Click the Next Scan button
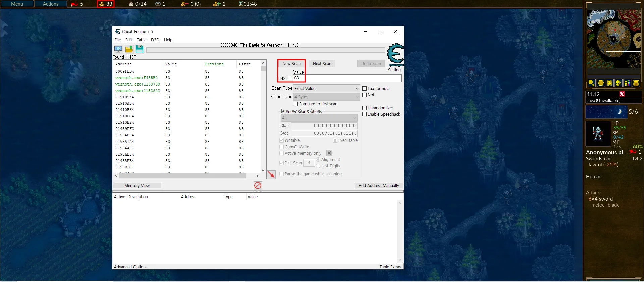 [322, 64]
